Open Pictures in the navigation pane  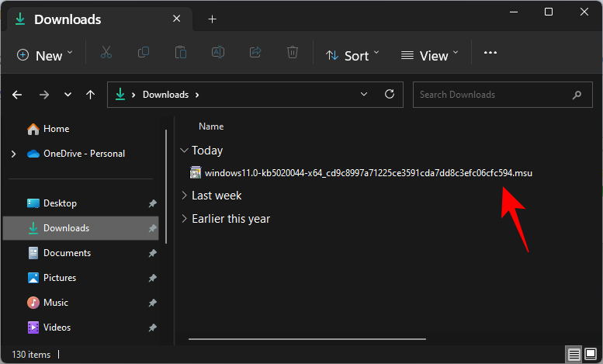tap(52, 277)
